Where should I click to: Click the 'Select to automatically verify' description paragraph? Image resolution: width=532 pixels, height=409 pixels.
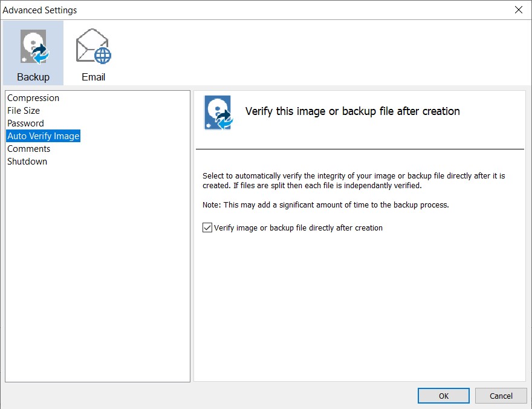click(x=354, y=180)
